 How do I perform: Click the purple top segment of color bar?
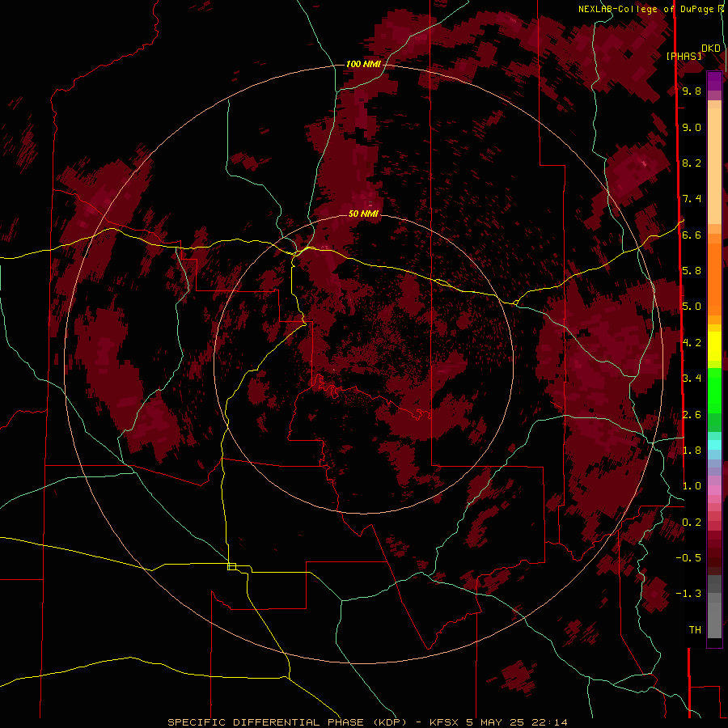click(x=714, y=81)
